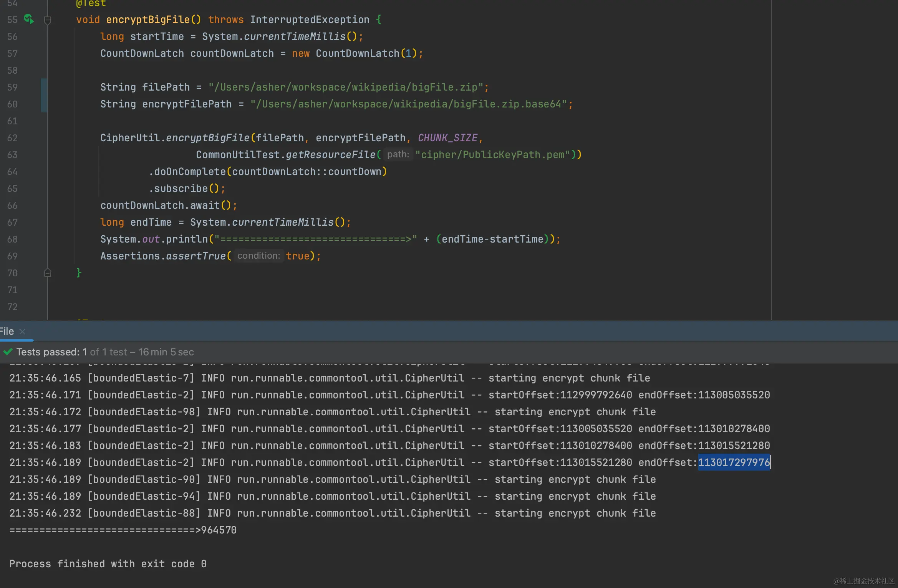
Task: Click line number 59 in the gutter
Action: coord(12,87)
